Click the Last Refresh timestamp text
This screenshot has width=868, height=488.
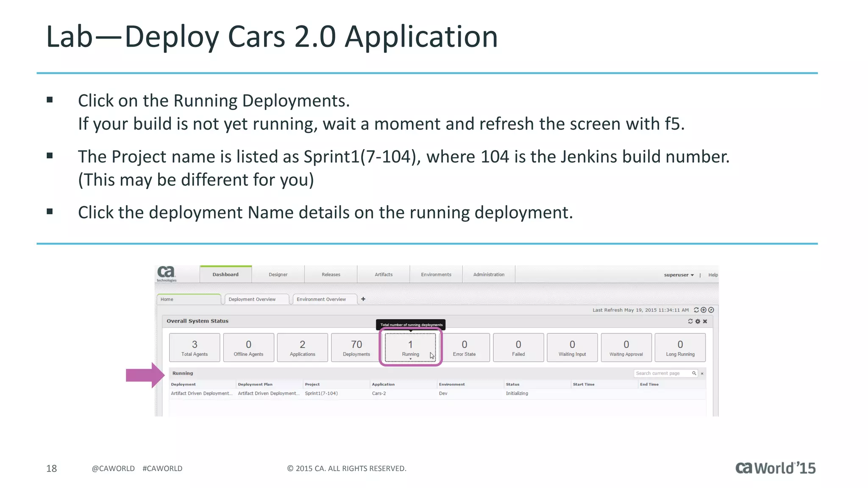coord(640,310)
